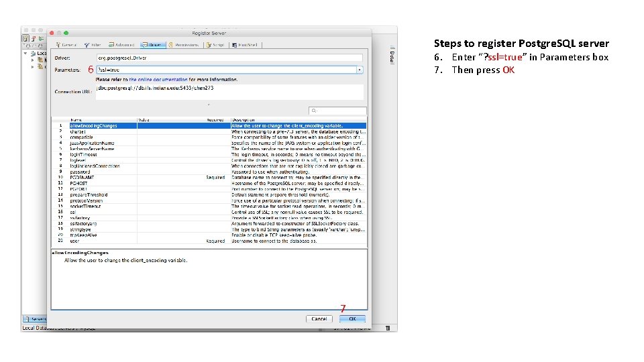Select the socketTimeout row
The image size is (644, 362).
pos(209,206)
